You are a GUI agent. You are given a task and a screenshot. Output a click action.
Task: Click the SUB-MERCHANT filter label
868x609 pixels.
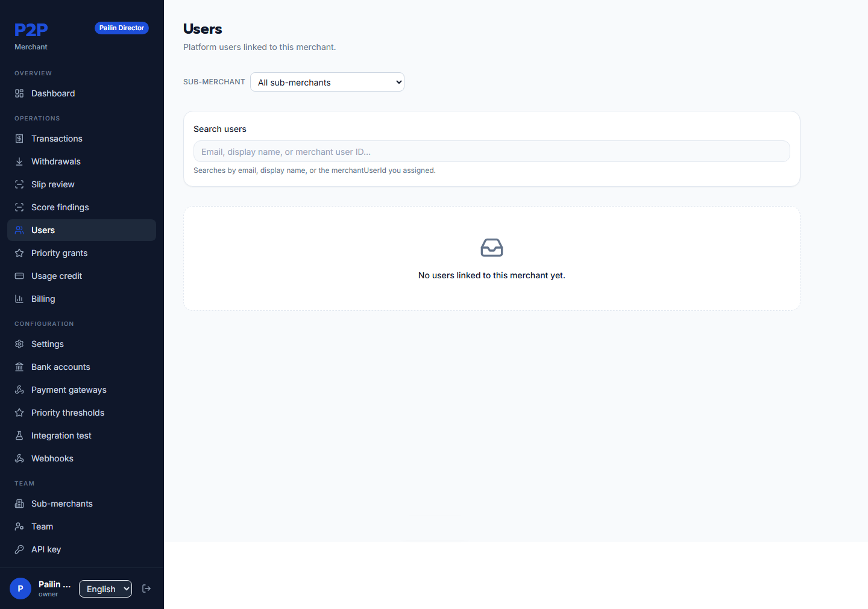(214, 82)
